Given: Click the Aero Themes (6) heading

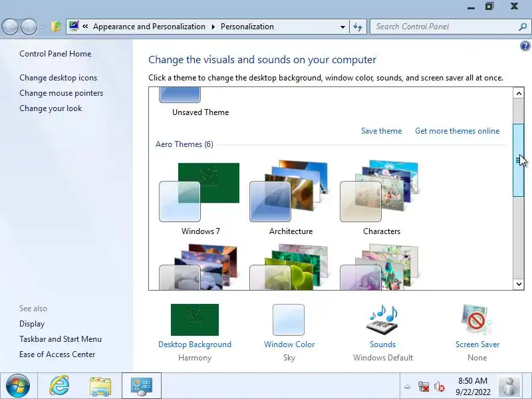Looking at the screenshot, I should (x=184, y=144).
